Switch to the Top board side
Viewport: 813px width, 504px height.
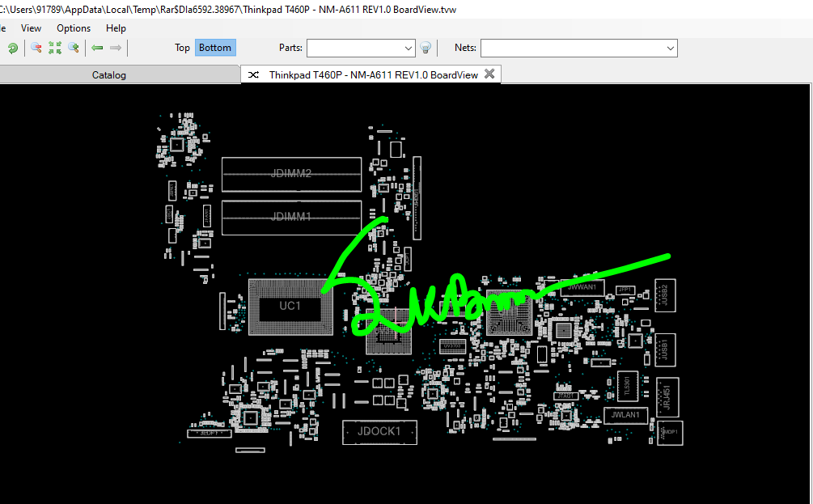click(182, 48)
